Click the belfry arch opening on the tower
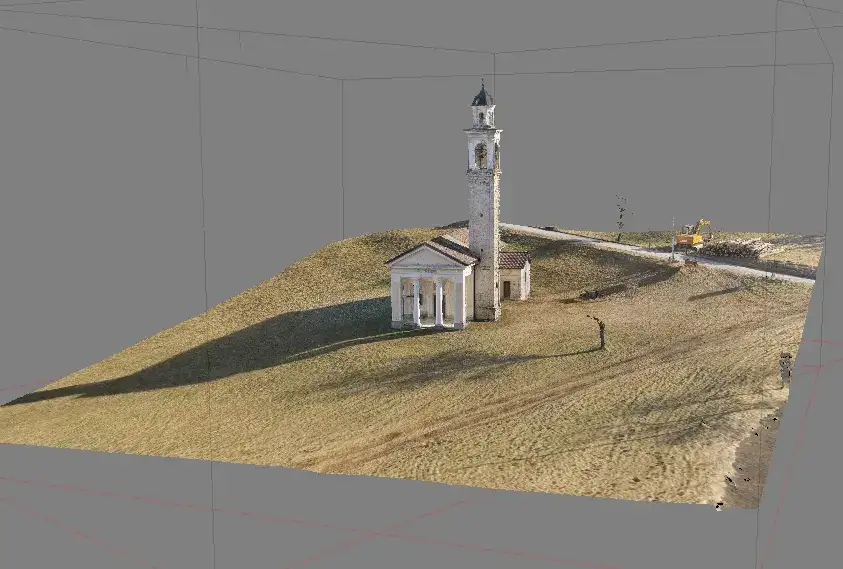This screenshot has height=569, width=843. (x=481, y=155)
